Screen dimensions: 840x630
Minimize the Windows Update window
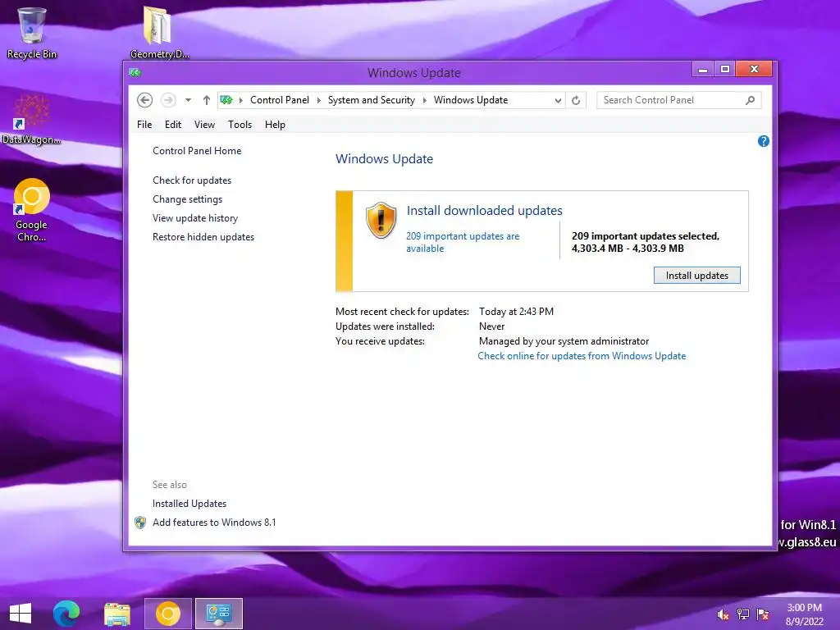[703, 69]
